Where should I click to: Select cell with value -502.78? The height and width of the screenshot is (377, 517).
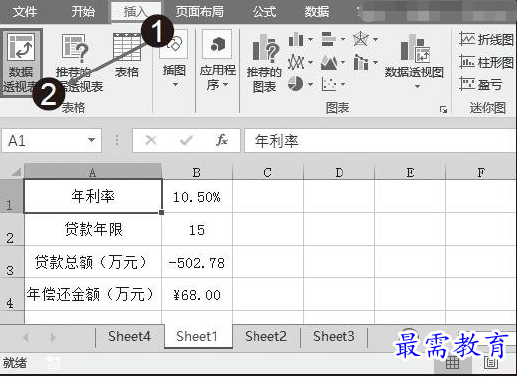[197, 262]
